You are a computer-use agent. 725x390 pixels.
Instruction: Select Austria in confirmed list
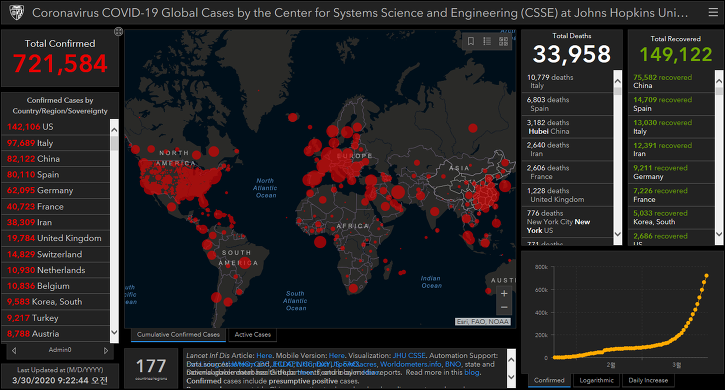(x=56, y=334)
